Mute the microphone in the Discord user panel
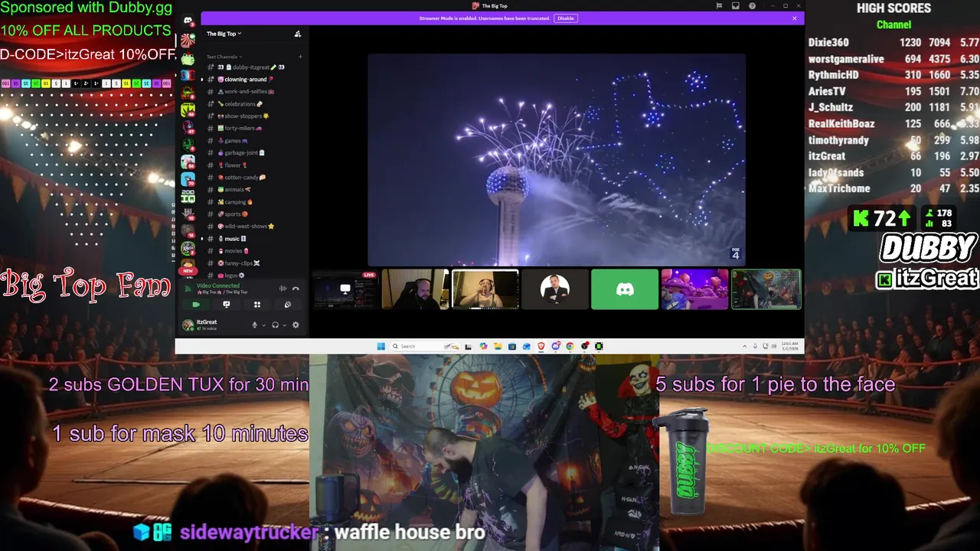 pyautogui.click(x=255, y=325)
